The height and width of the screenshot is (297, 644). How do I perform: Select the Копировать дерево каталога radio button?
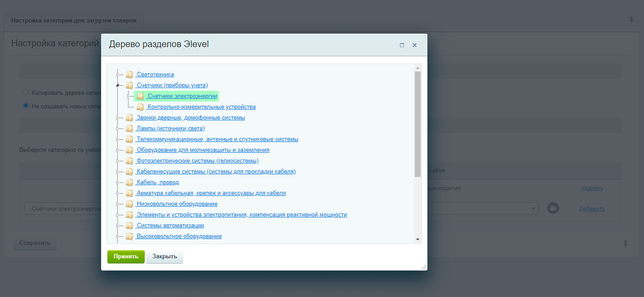tap(26, 92)
